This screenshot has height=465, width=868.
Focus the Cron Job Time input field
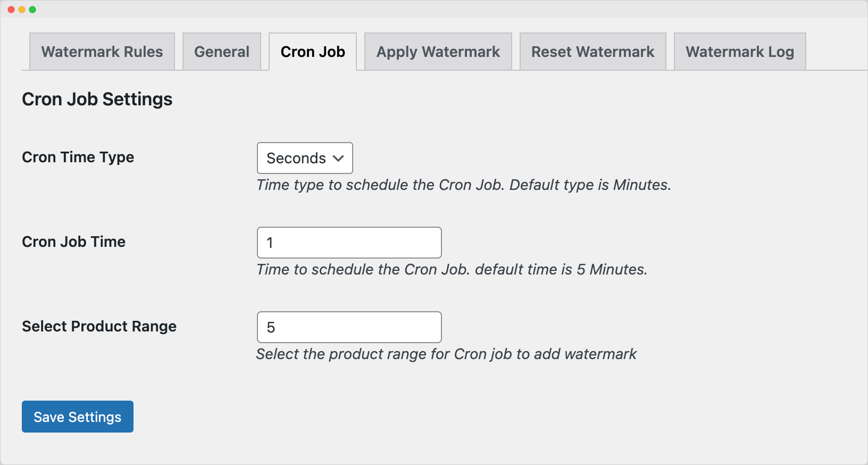(x=349, y=243)
